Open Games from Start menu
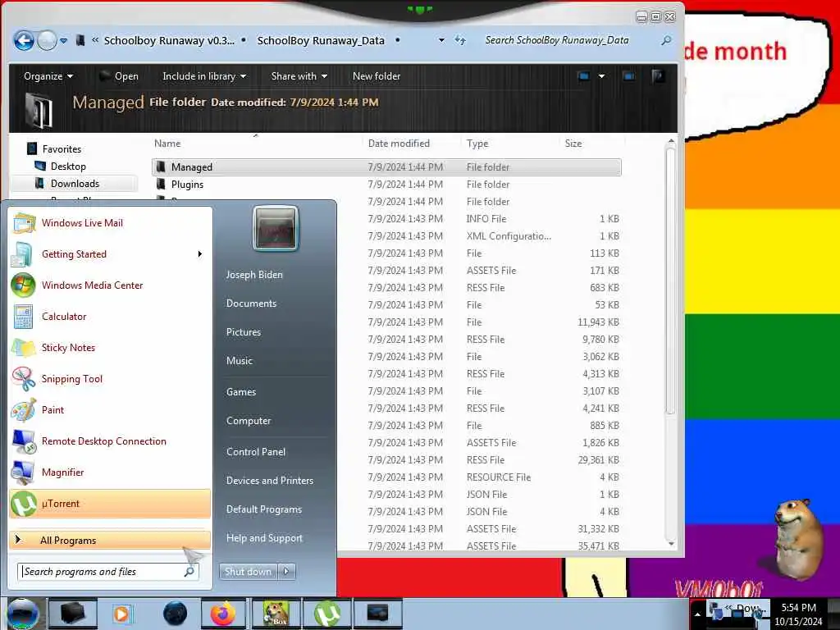The width and height of the screenshot is (840, 630). click(241, 392)
